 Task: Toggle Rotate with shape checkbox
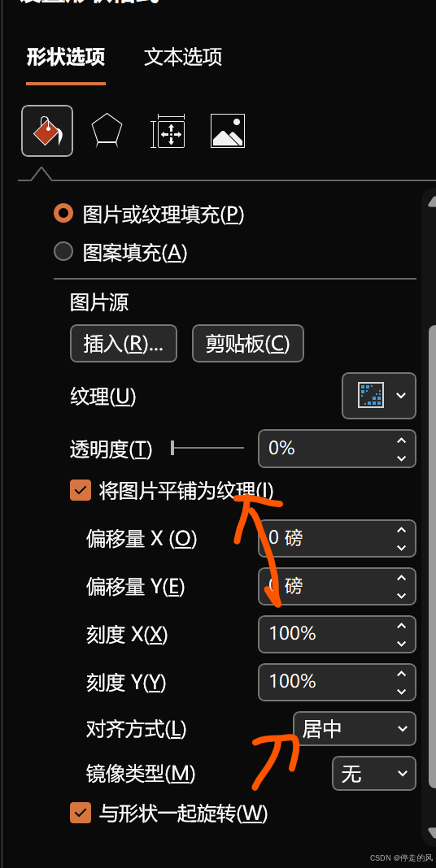point(81,813)
